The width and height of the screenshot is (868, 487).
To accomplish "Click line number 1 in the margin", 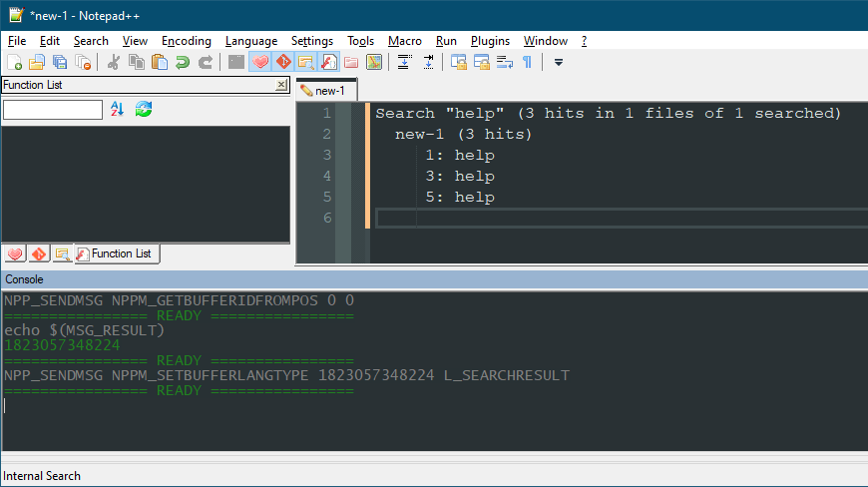I will [326, 113].
